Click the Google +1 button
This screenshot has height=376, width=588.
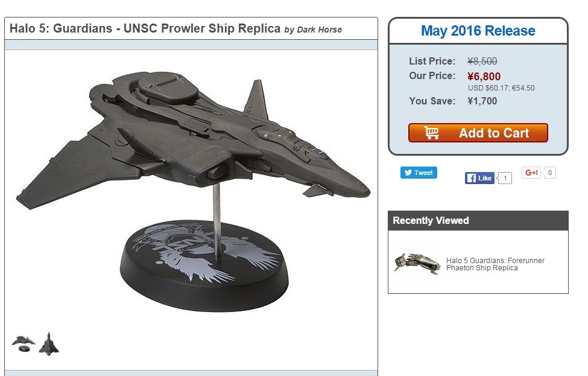click(531, 173)
